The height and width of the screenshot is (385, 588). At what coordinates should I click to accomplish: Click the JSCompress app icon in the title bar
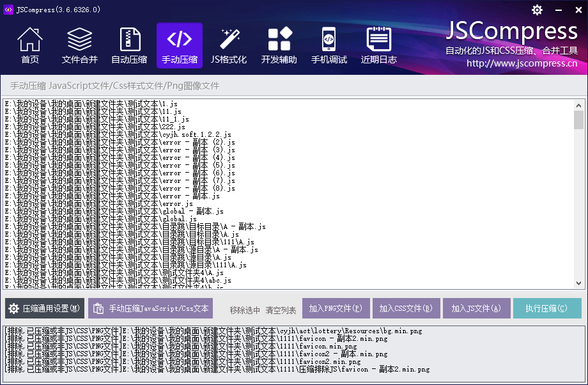(8, 10)
